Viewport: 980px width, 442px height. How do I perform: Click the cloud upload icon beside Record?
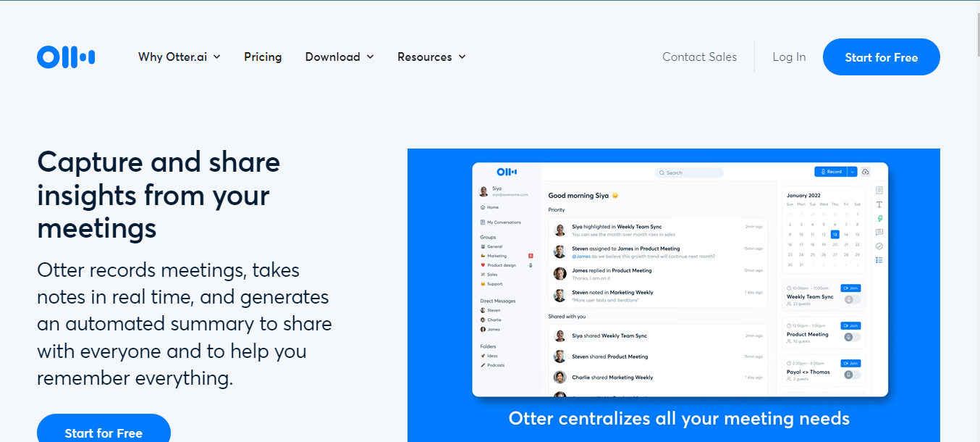click(x=866, y=172)
